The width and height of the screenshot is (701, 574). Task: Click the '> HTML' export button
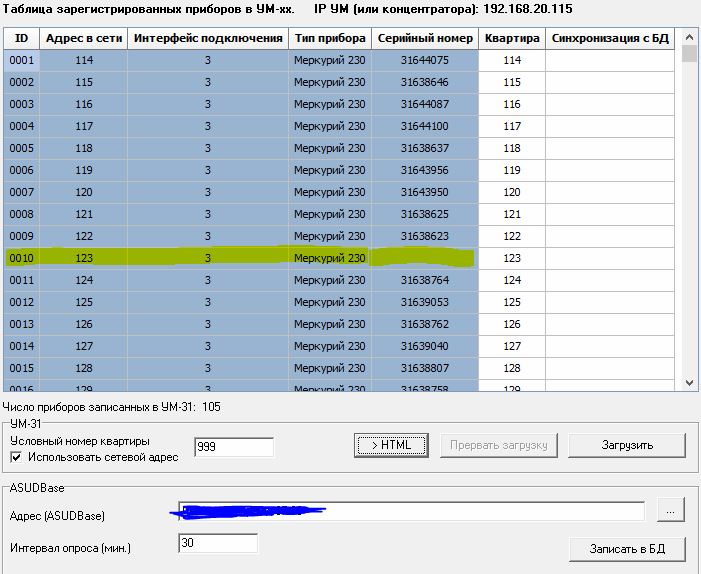click(x=390, y=445)
